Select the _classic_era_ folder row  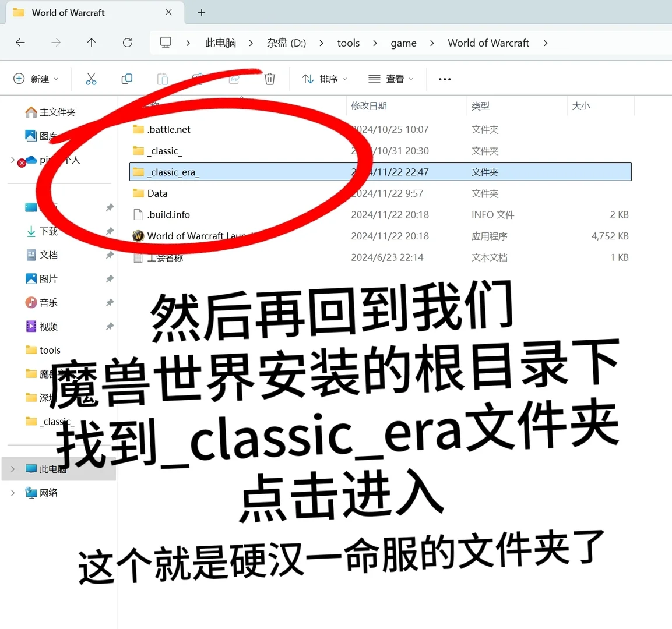coord(380,172)
